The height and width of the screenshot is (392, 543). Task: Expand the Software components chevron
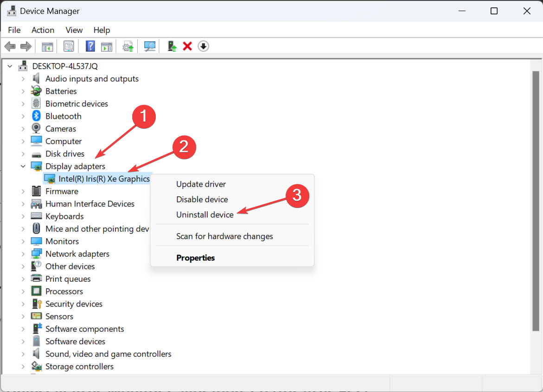tap(23, 329)
